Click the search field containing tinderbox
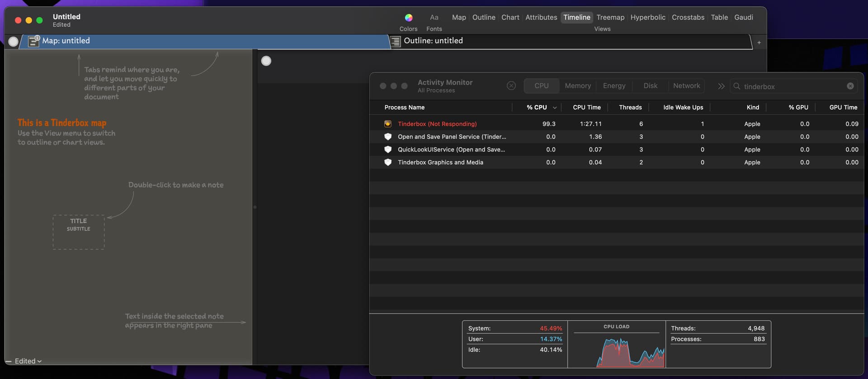 (793, 86)
